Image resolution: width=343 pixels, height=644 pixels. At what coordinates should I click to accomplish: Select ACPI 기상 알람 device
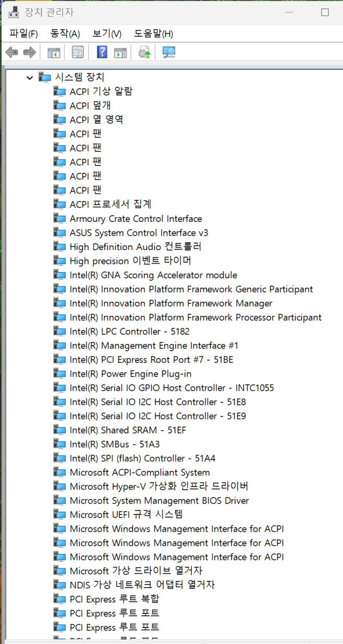pos(101,91)
